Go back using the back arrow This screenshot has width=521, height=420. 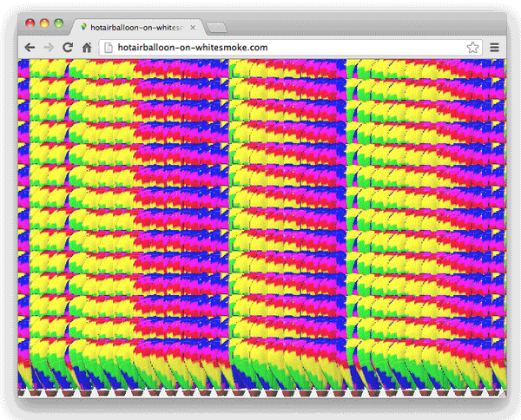30,48
